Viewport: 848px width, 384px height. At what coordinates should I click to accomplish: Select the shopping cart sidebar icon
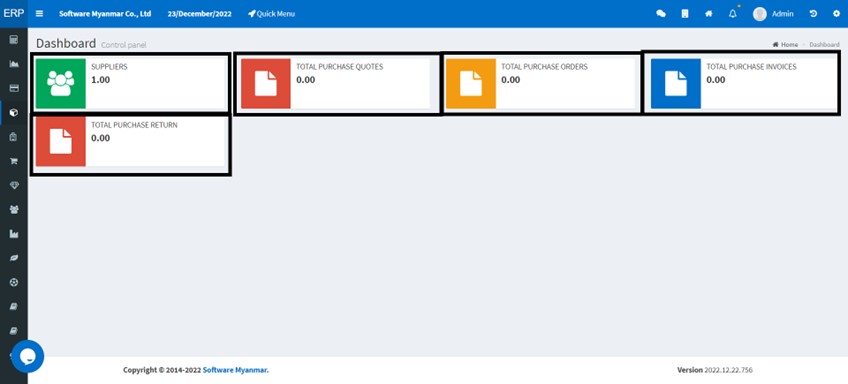14,161
